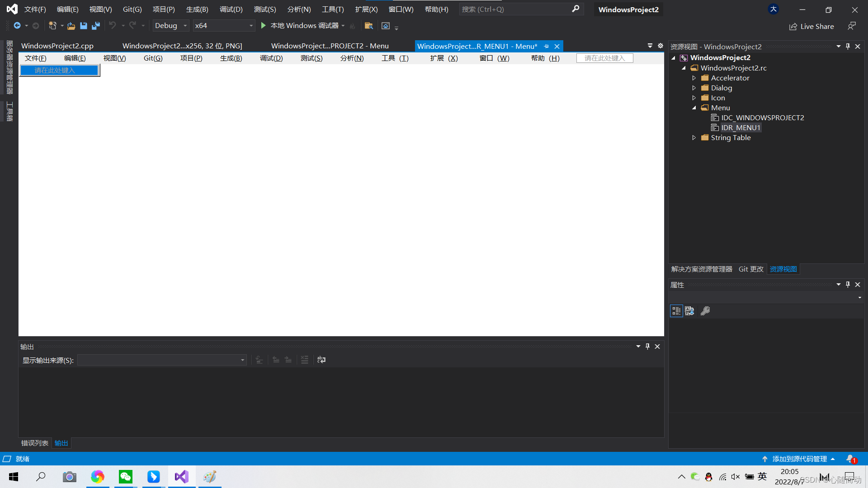Switch to the WindowsProject2.cpp tab
This screenshot has width=868, height=488.
(x=57, y=46)
